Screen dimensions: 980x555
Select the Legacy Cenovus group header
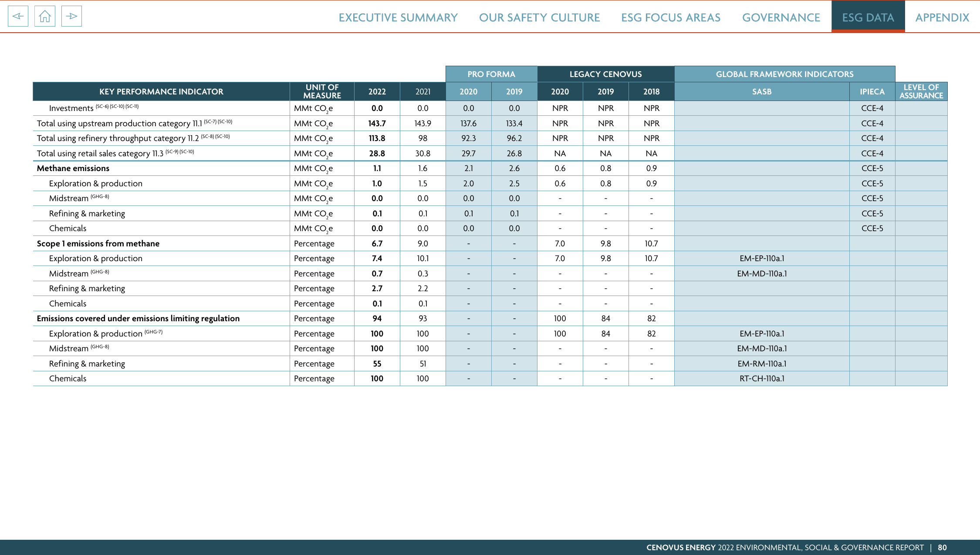pos(605,74)
